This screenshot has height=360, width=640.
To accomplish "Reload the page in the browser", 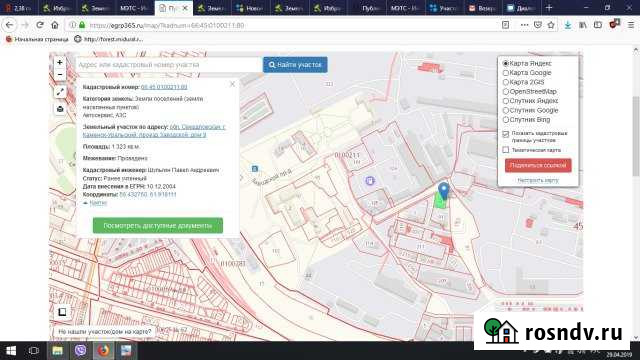I will click(x=40, y=25).
